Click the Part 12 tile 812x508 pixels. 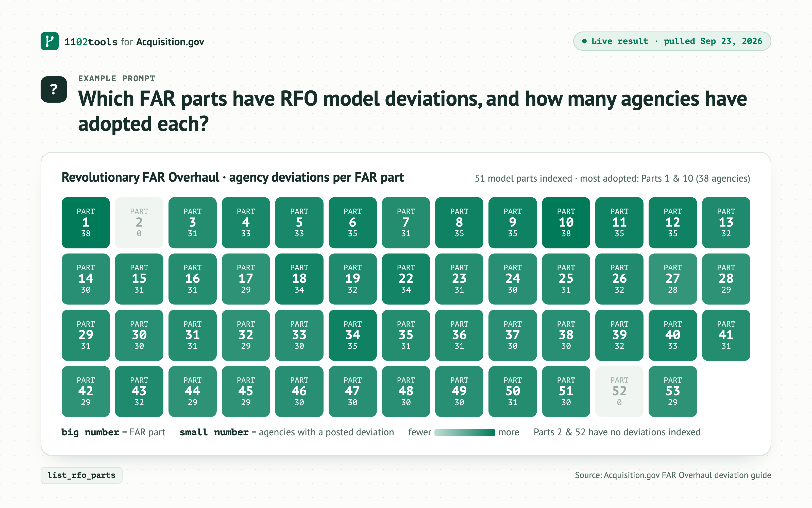coord(673,223)
